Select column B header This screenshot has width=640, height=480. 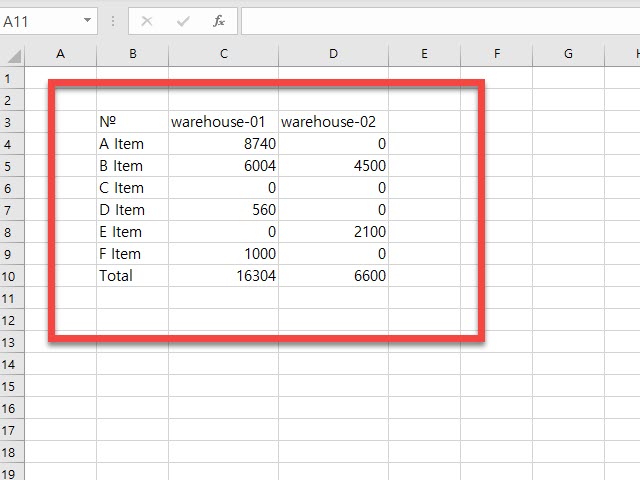pos(133,54)
